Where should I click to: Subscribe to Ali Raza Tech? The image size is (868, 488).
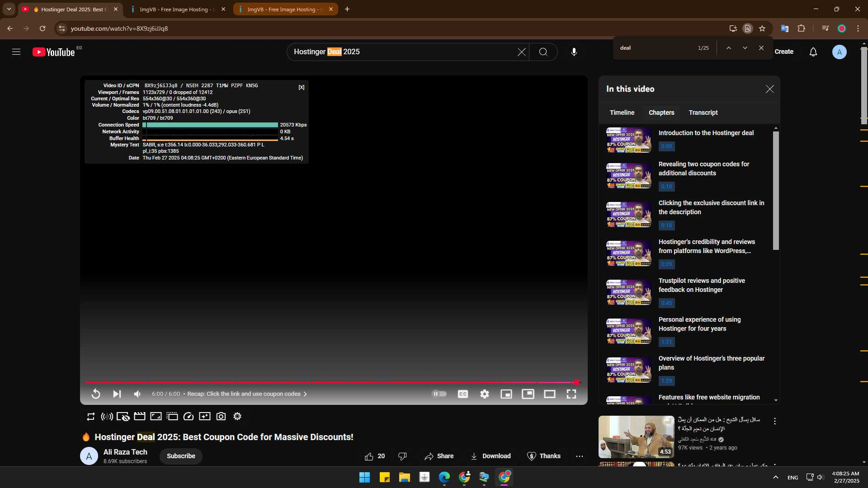[x=181, y=456]
